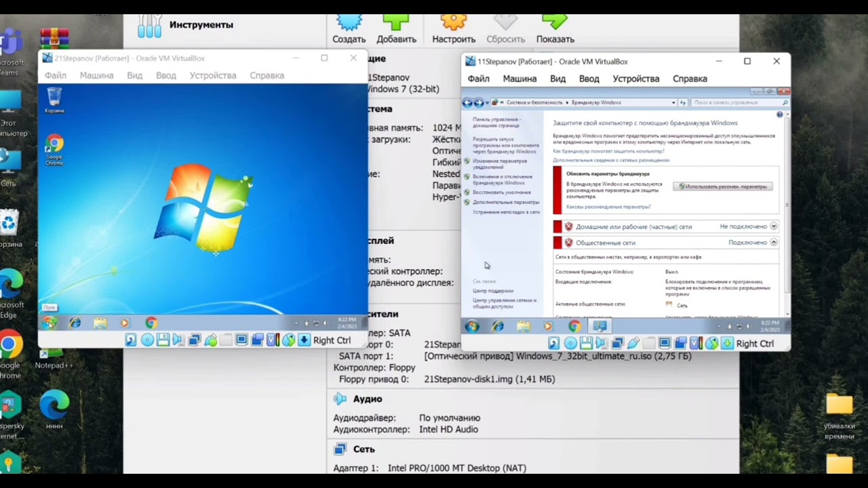
Task: Click optical drive indicator in 11Stepanov status bar
Action: (x=570, y=344)
